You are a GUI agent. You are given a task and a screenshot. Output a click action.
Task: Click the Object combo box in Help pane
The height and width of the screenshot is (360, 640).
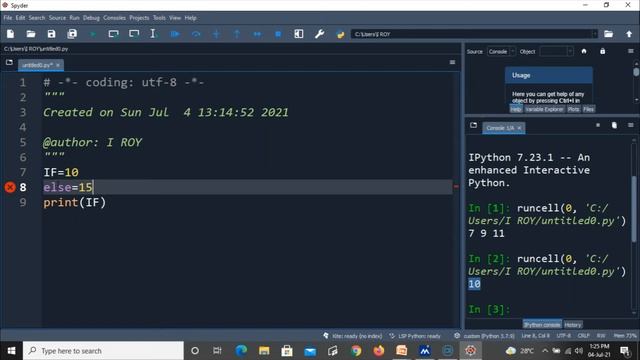[556, 51]
